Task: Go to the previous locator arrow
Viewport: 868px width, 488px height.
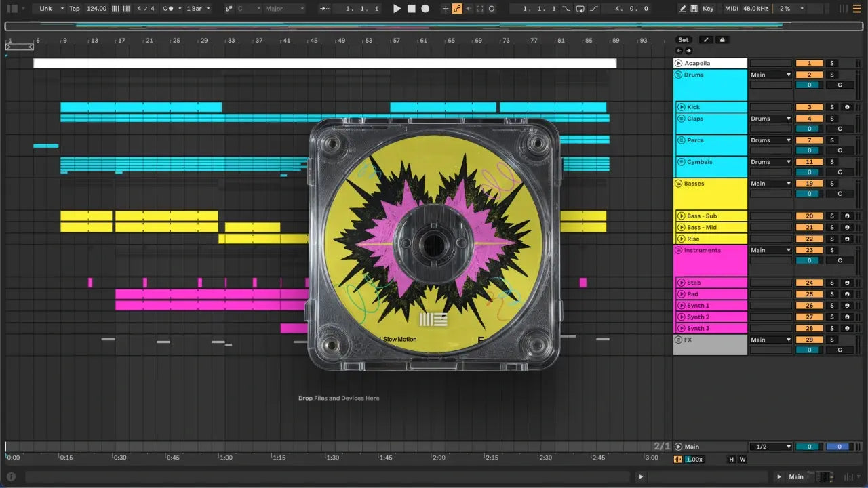Action: tap(679, 51)
